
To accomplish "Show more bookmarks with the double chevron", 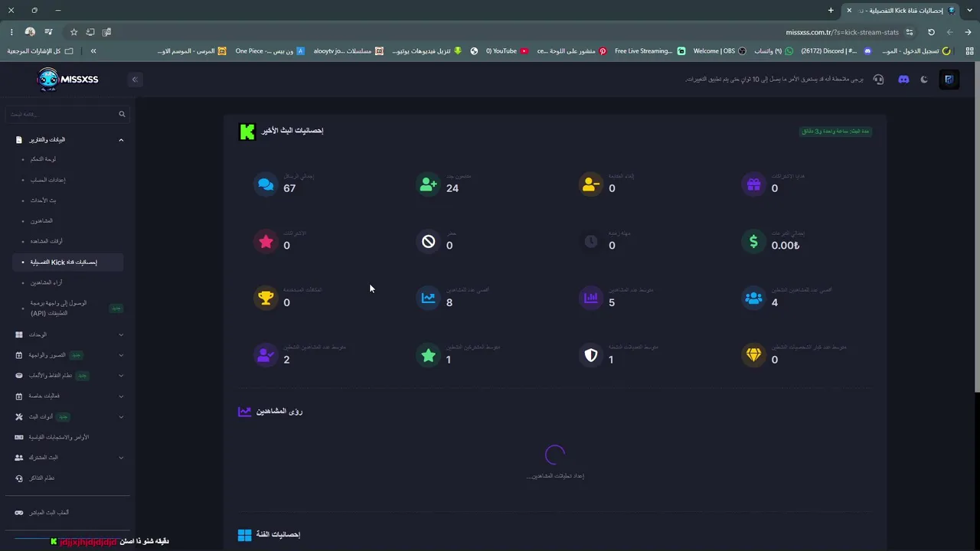I will pyautogui.click(x=93, y=51).
